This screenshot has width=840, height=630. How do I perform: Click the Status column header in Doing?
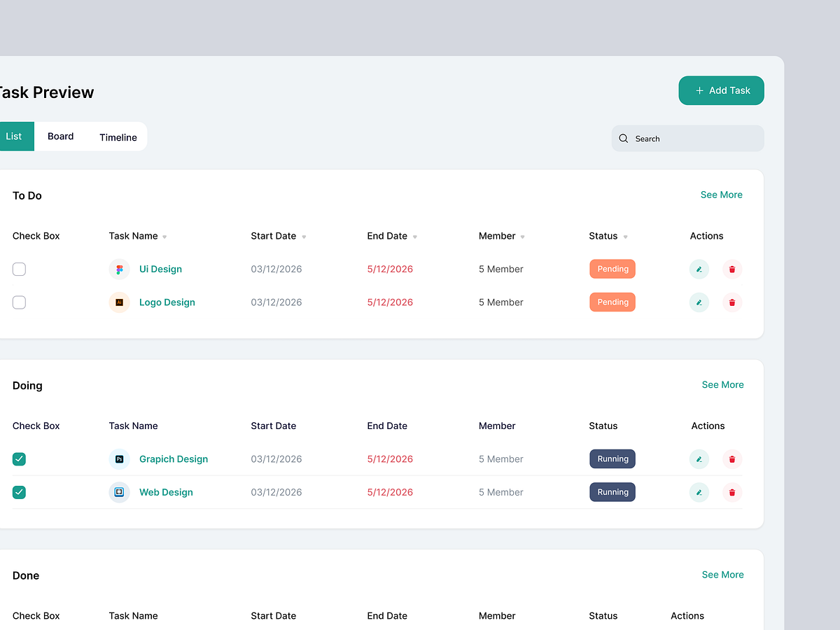tap(603, 426)
